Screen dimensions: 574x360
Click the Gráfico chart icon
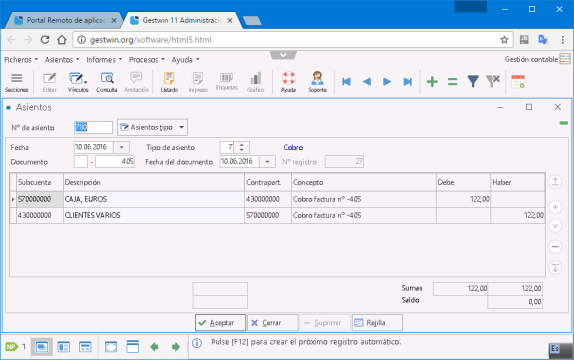(x=256, y=82)
